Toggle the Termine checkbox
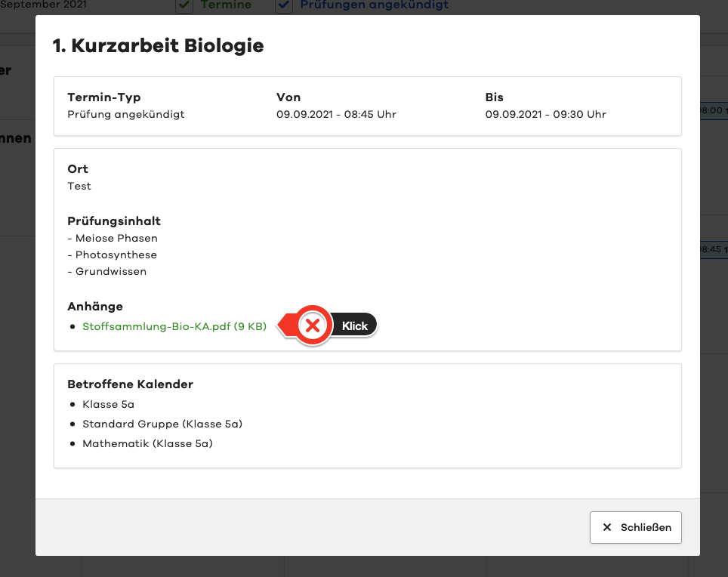 pos(184,6)
